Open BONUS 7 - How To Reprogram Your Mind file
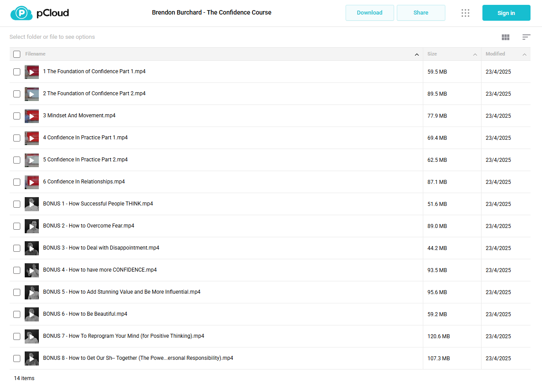 pyautogui.click(x=124, y=336)
